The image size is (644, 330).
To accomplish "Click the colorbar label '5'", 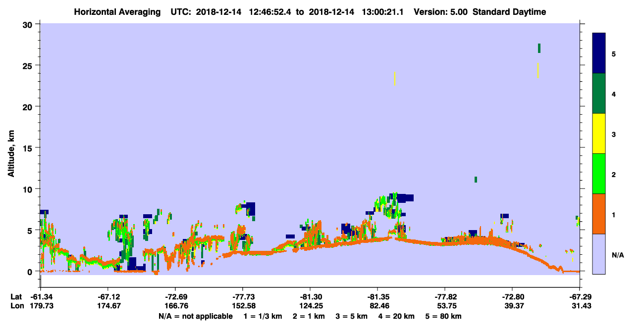I will pyautogui.click(x=613, y=53).
